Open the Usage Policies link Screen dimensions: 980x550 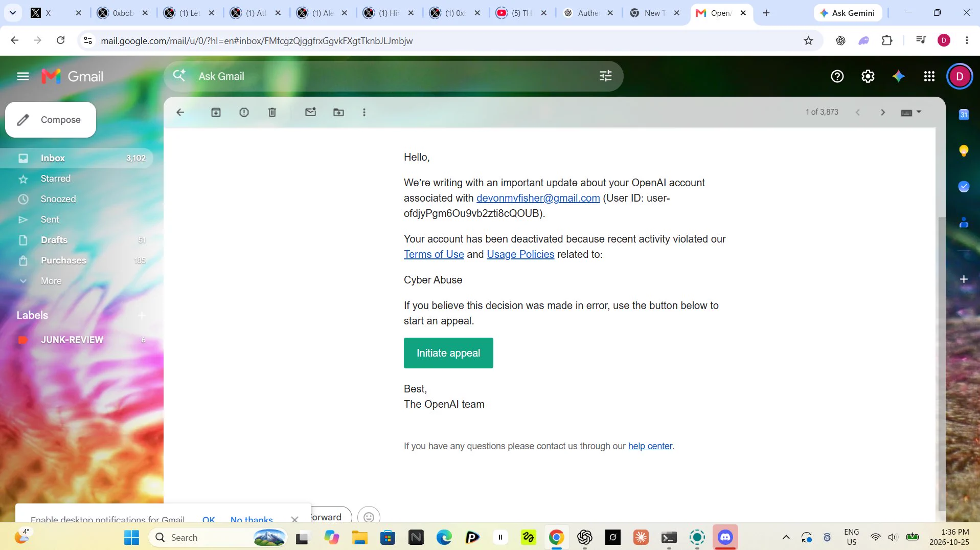[x=520, y=254]
